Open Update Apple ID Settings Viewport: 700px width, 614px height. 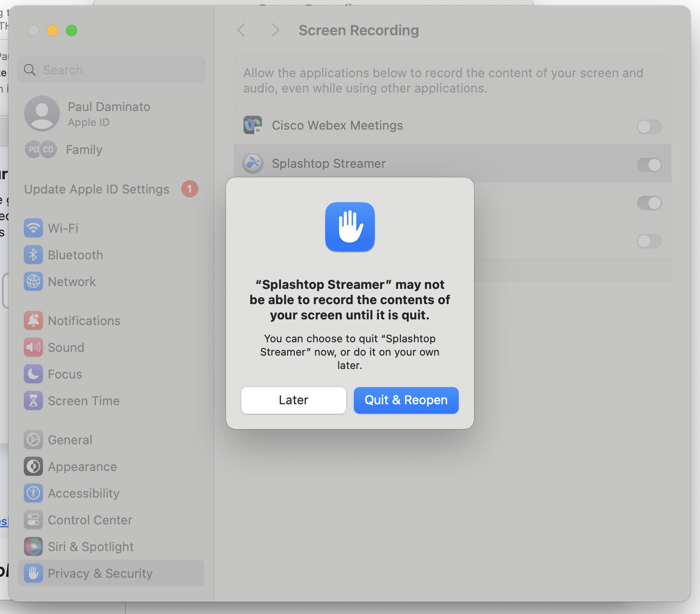click(x=111, y=189)
